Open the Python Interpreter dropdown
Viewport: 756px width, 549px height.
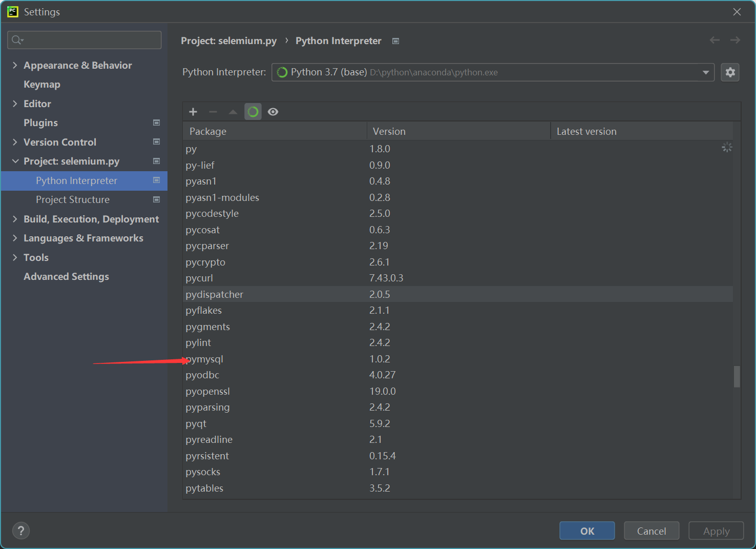[x=493, y=72]
